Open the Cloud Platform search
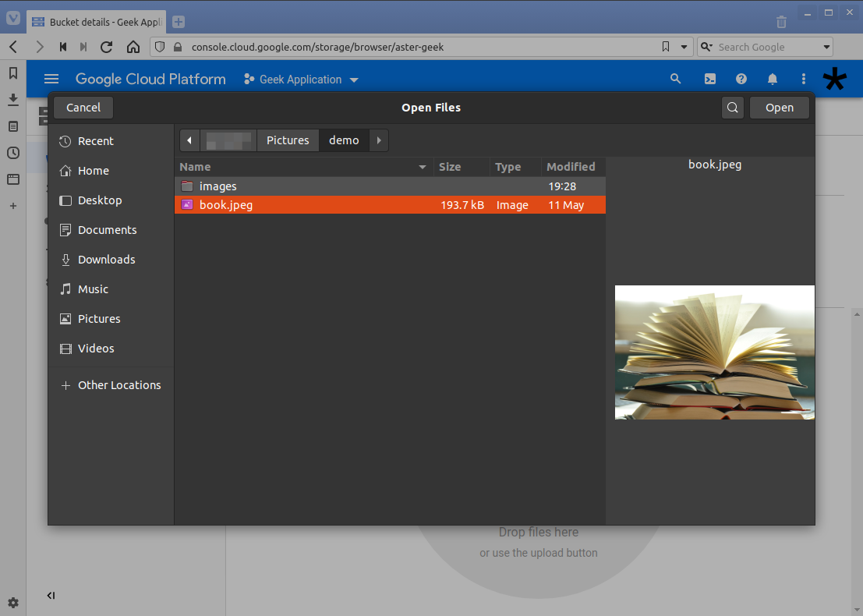The image size is (863, 616). point(675,79)
